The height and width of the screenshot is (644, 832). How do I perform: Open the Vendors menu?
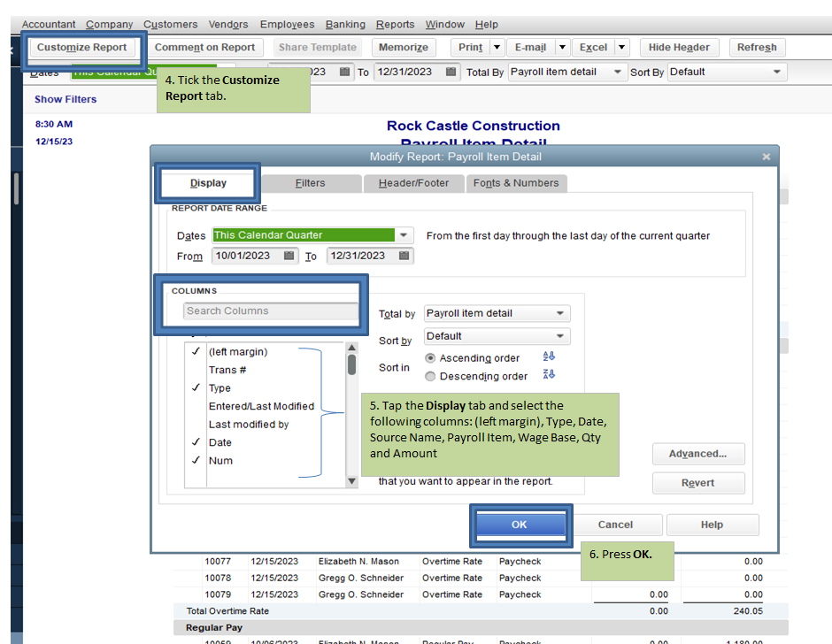tap(228, 25)
